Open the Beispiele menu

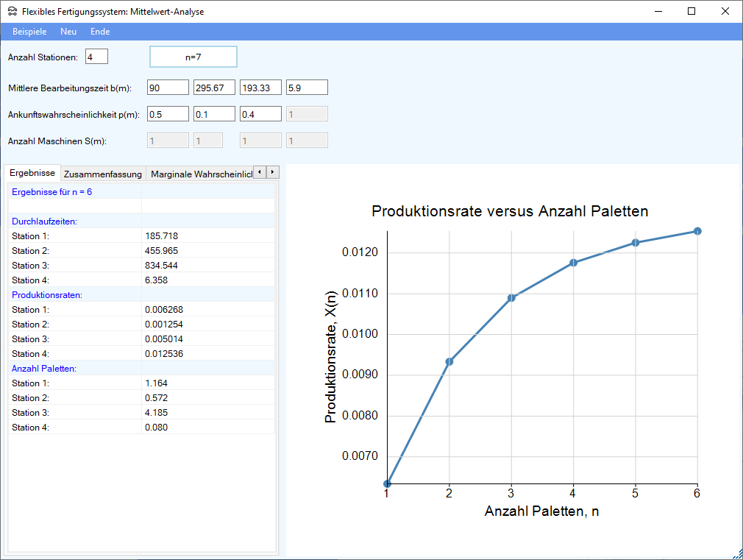tap(29, 32)
